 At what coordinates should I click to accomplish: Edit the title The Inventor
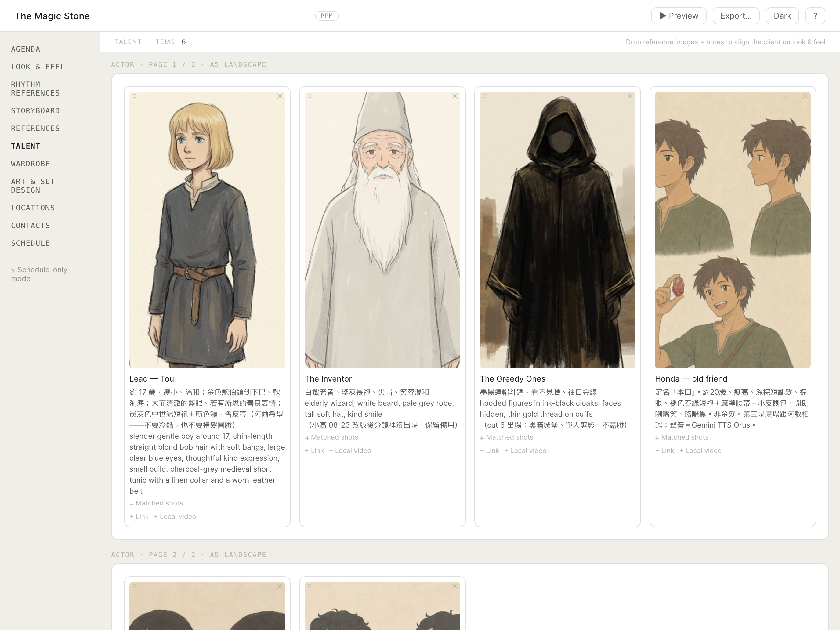click(x=328, y=378)
